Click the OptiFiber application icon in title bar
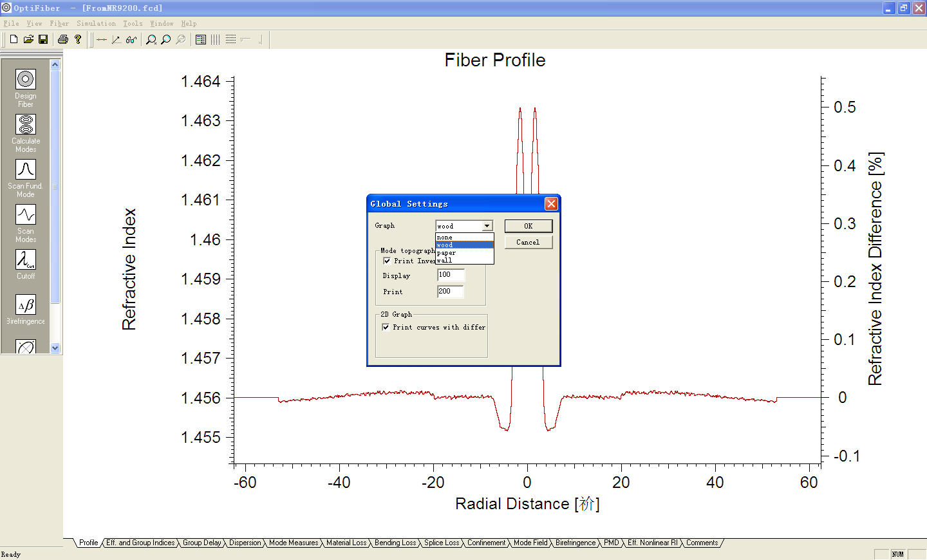 tap(6, 8)
